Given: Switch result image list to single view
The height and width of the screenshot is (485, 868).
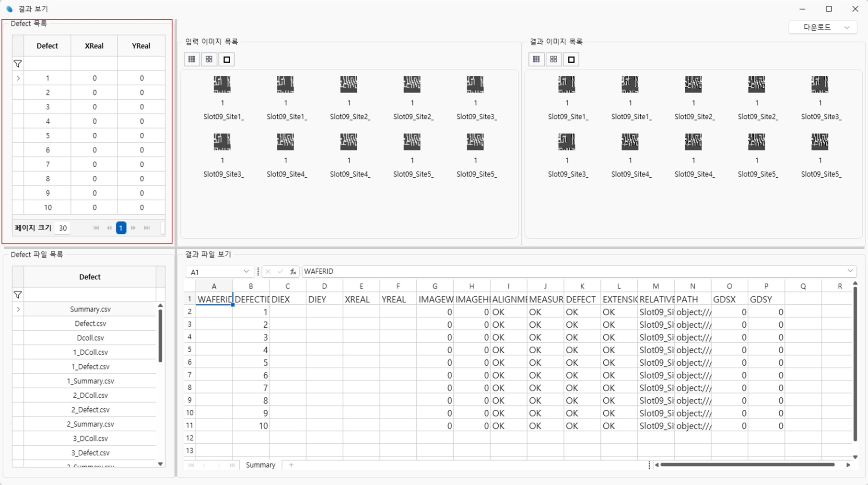Looking at the screenshot, I should (x=571, y=59).
